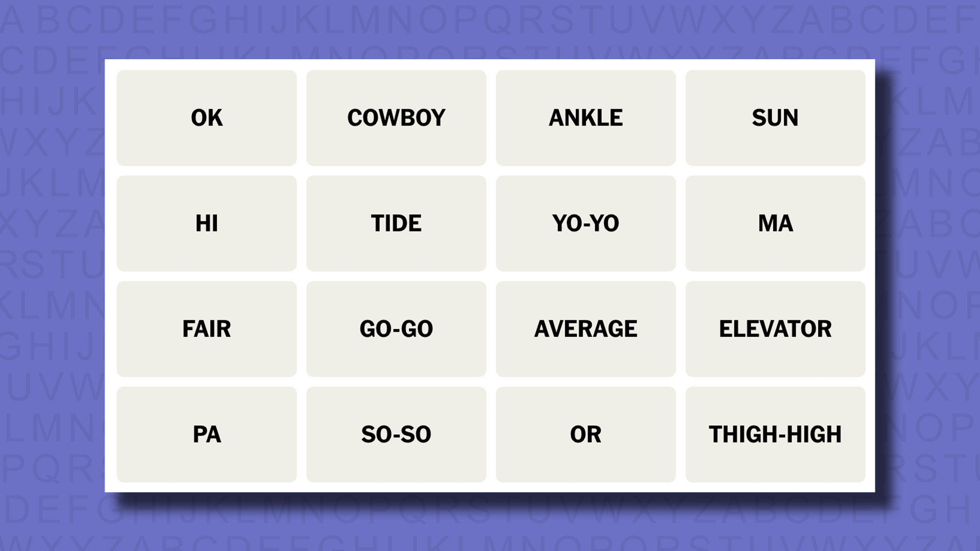The image size is (980, 551).
Task: Select the SO-SO tile
Action: point(396,433)
